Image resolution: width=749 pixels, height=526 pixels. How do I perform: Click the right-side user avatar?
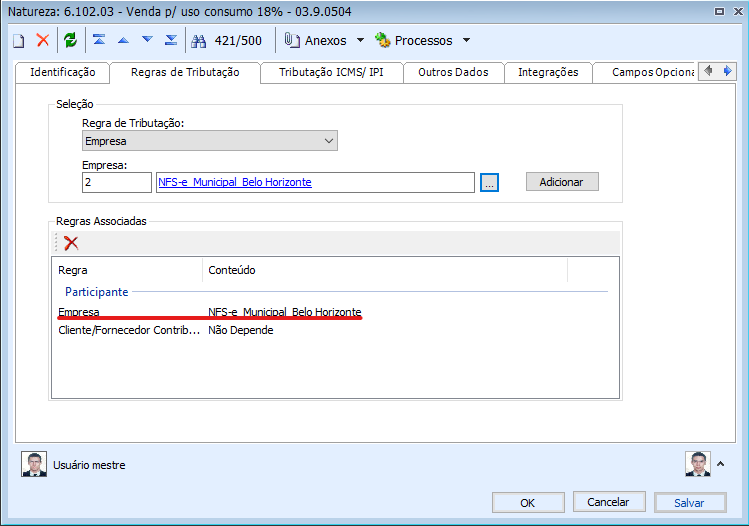point(698,464)
